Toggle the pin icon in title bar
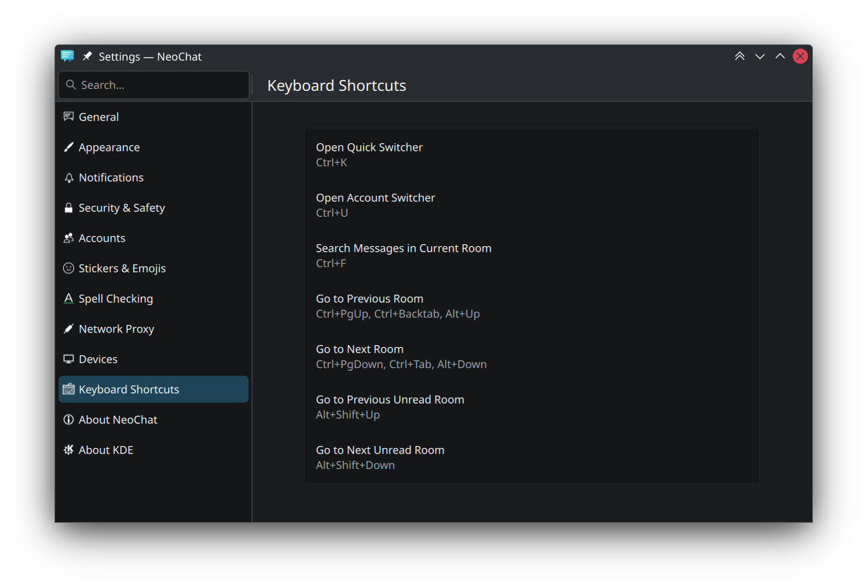Image resolution: width=868 pixels, height=588 pixels. [x=87, y=57]
